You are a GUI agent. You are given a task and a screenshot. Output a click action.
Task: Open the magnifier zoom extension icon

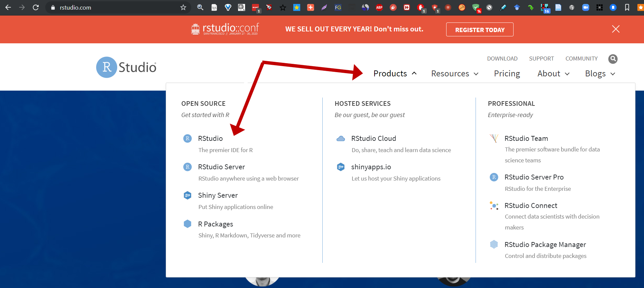[x=200, y=7]
